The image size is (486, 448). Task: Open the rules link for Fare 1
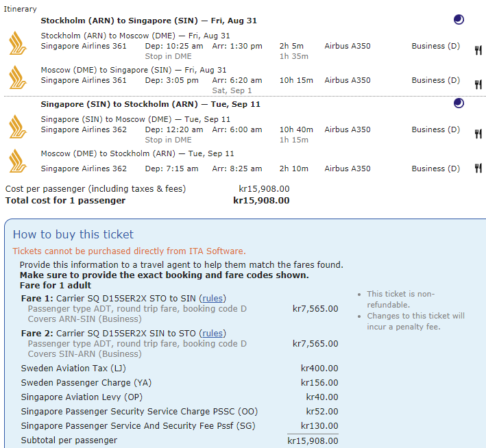[212, 298]
